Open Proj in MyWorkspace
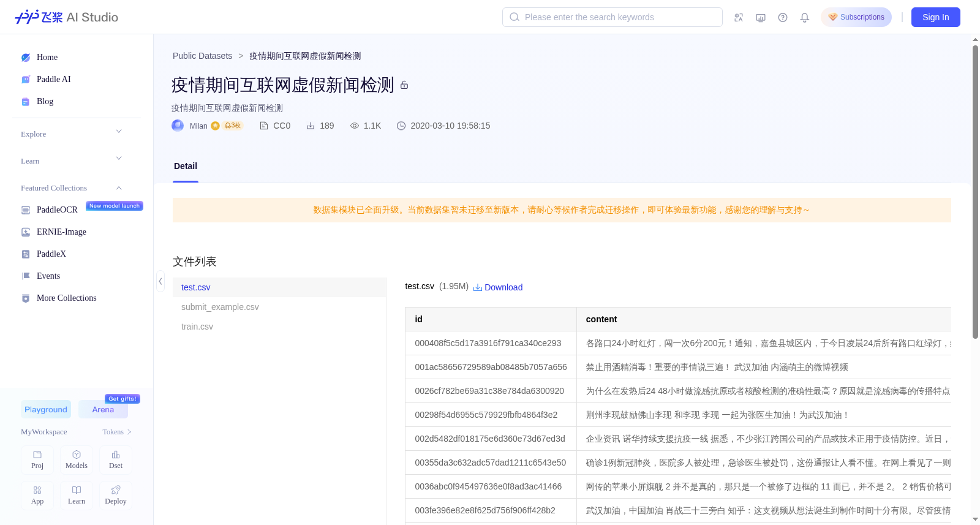The image size is (980, 525). click(x=37, y=460)
